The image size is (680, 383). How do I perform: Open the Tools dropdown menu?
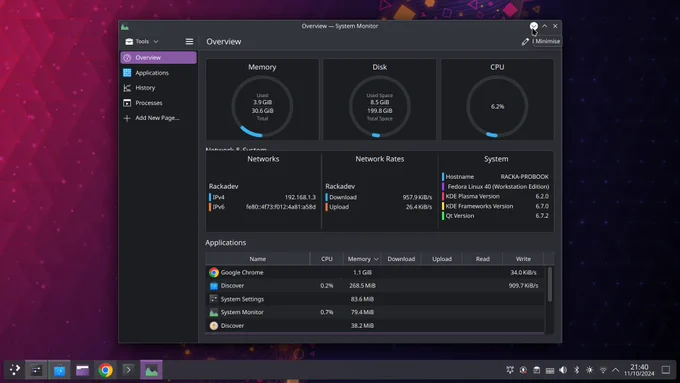tap(142, 42)
